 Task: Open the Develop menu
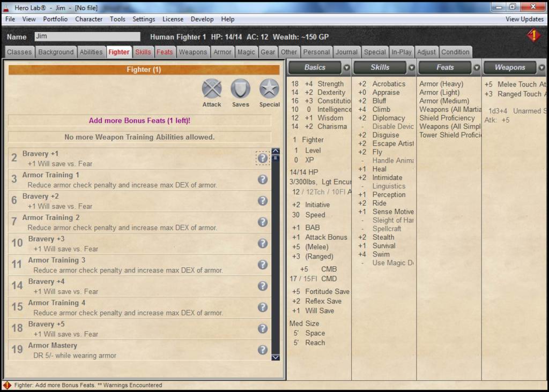(202, 19)
